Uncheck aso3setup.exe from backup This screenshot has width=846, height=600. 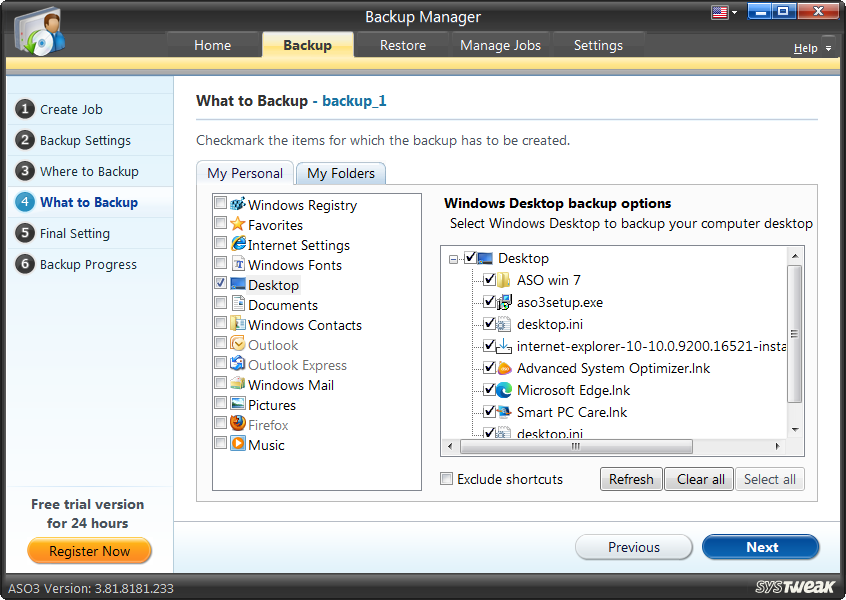point(489,302)
